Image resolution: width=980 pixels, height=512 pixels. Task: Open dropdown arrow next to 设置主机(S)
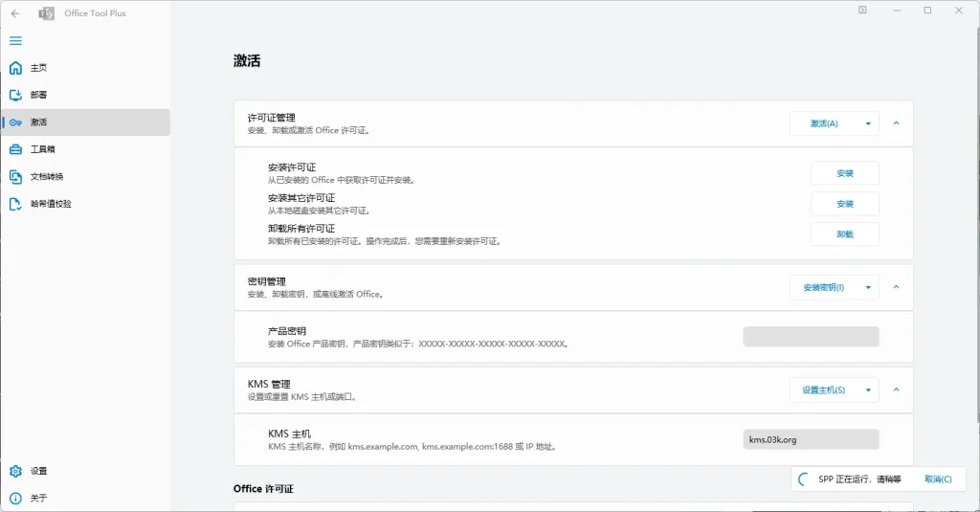point(868,390)
